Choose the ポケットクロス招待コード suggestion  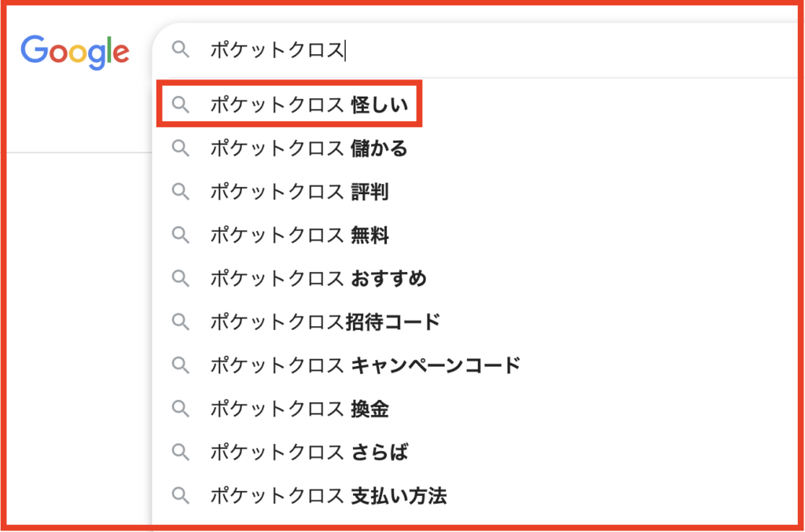point(325,321)
